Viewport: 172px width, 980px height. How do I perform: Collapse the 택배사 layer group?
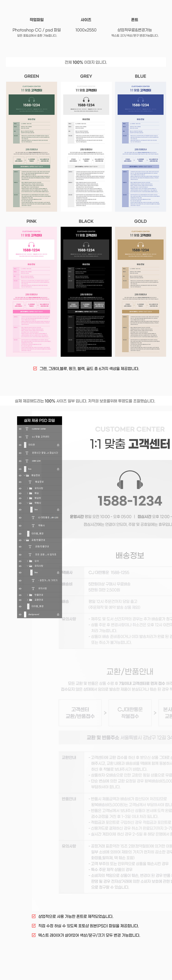27,503
